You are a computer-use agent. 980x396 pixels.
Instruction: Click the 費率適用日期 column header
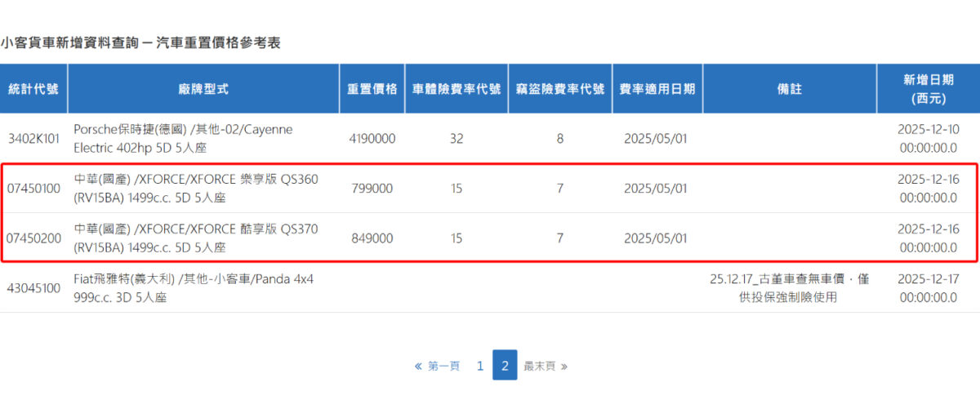[x=657, y=89]
